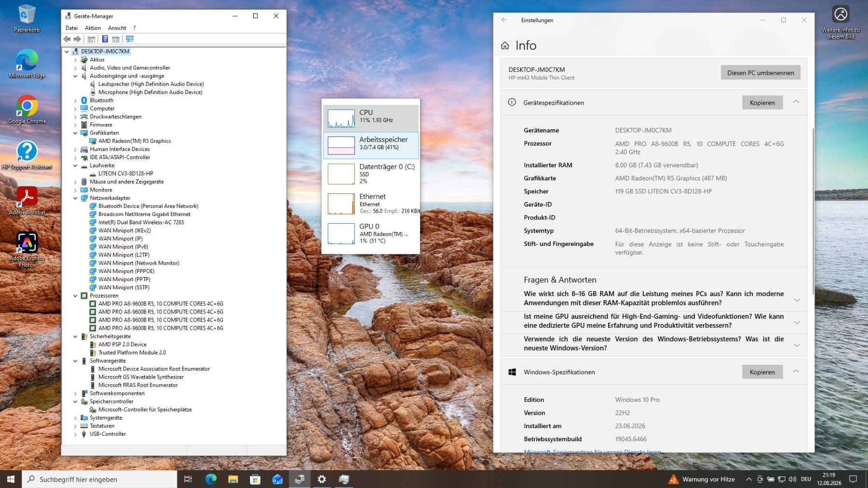Collapse Audioeingänge und -ausgänge node
Screen dimensions: 868x488
[x=75, y=76]
